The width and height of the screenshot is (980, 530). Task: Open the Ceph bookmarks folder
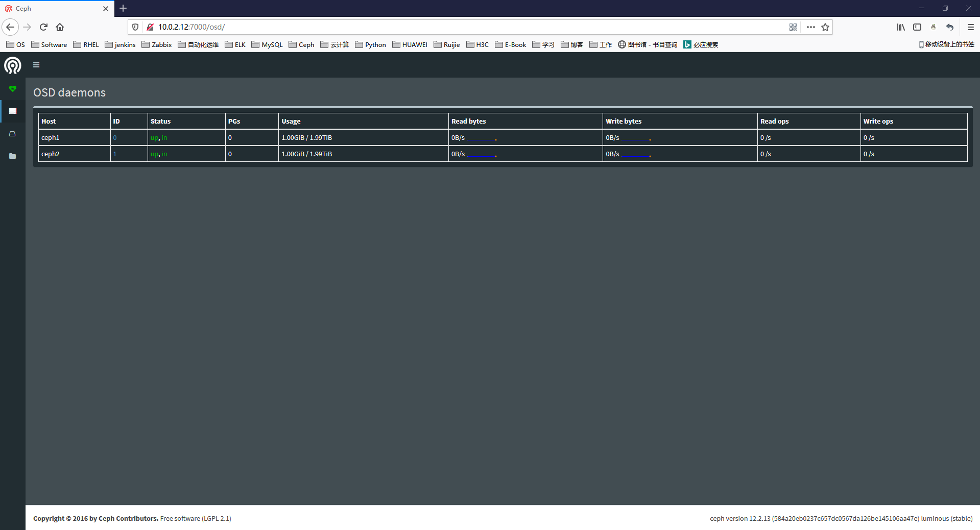[301, 45]
